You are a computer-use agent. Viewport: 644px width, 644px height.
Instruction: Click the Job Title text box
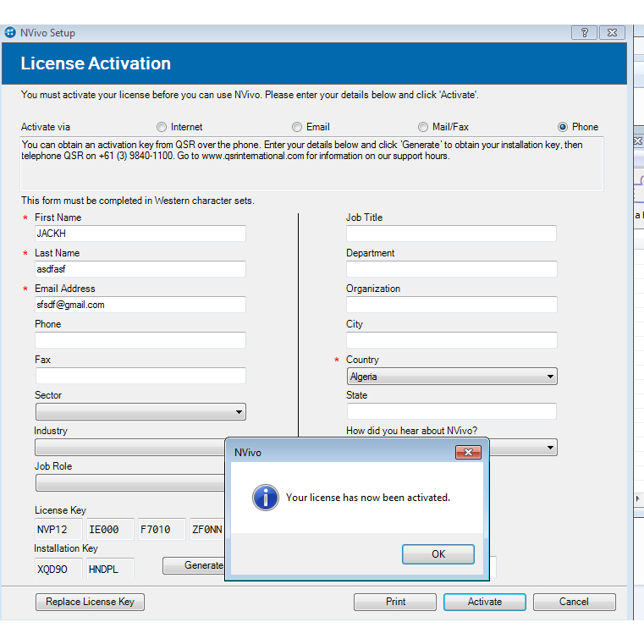click(x=451, y=234)
